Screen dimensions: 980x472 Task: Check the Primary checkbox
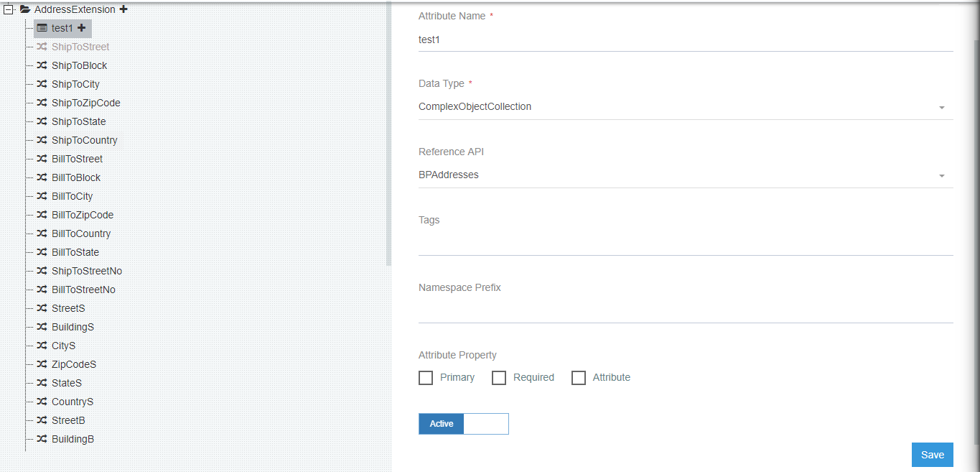click(425, 377)
